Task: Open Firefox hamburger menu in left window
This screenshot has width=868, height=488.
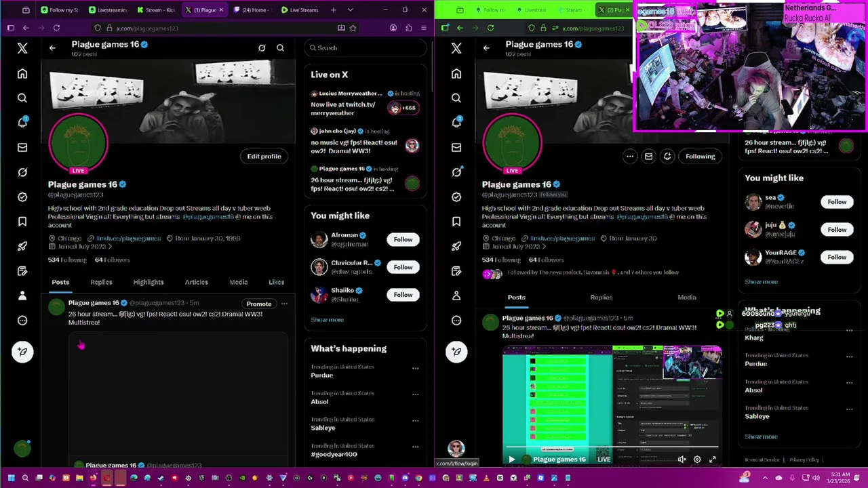Action: [x=424, y=28]
